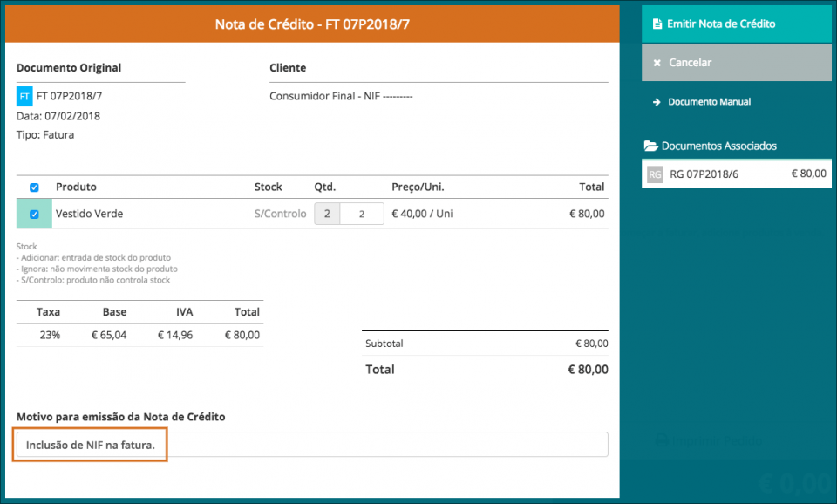Screen dimensions: 837x504
Task: Click the arrow icon next to Documento Manual
Action: click(x=657, y=102)
